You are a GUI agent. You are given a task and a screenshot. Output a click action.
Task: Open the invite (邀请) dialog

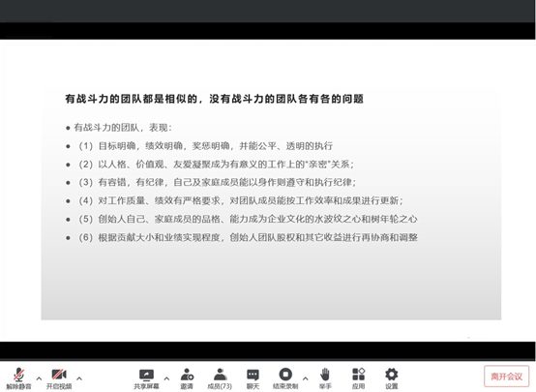pyautogui.click(x=187, y=378)
